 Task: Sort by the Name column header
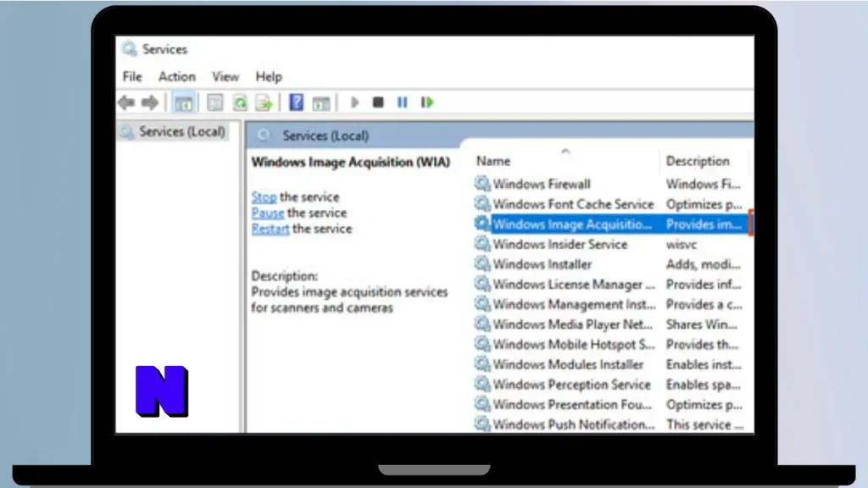point(493,161)
